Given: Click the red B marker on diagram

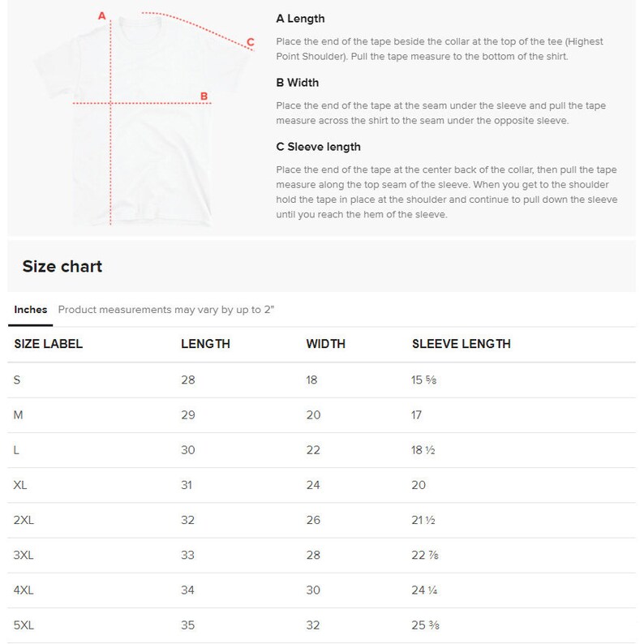Looking at the screenshot, I should pos(204,96).
